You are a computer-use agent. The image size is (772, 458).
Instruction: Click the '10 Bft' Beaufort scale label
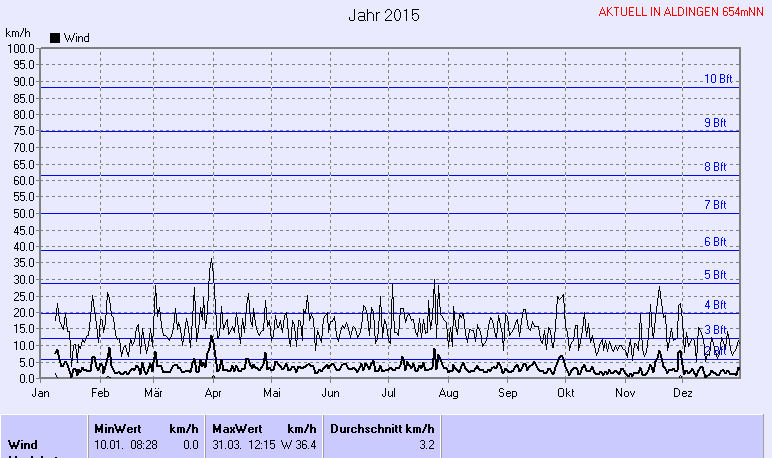coord(718,79)
